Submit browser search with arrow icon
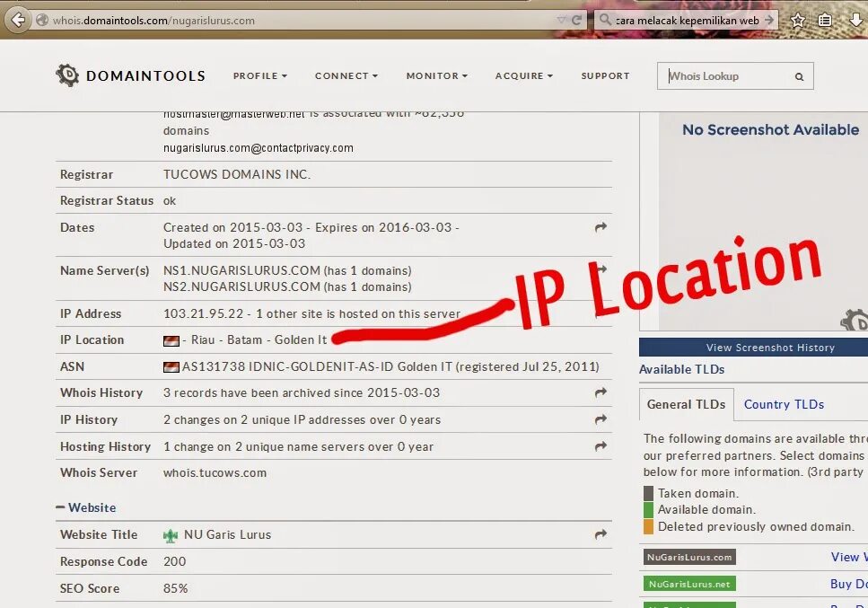 (x=769, y=21)
